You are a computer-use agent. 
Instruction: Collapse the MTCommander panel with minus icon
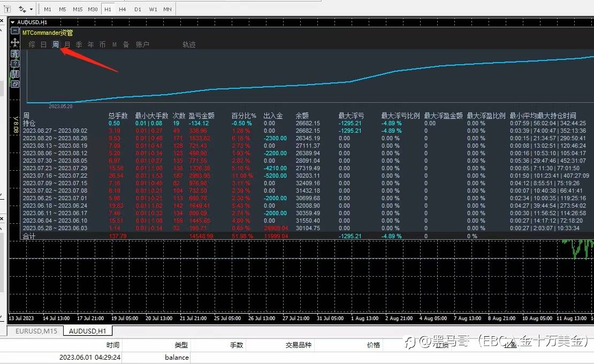pos(15,31)
